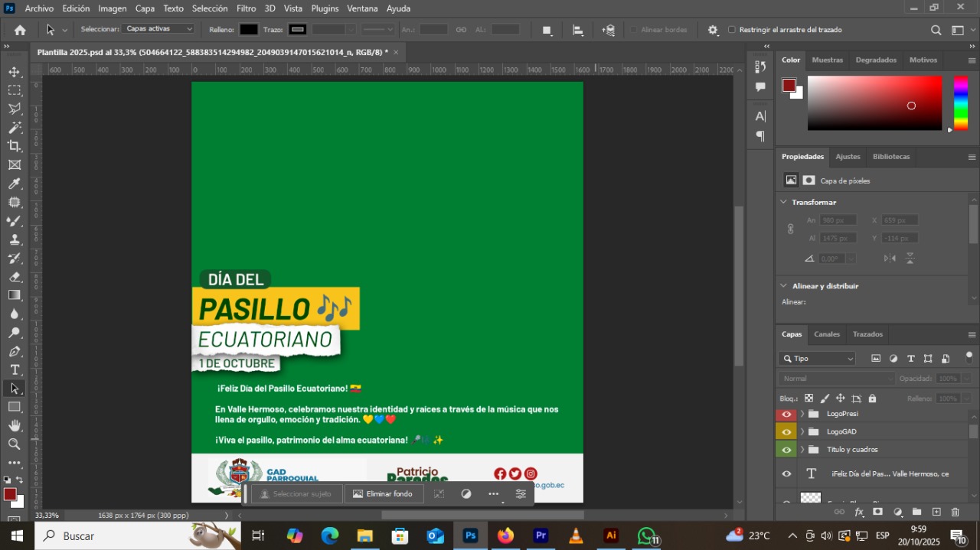Select the Eyedropper tool
980x550 pixels.
[x=15, y=184]
